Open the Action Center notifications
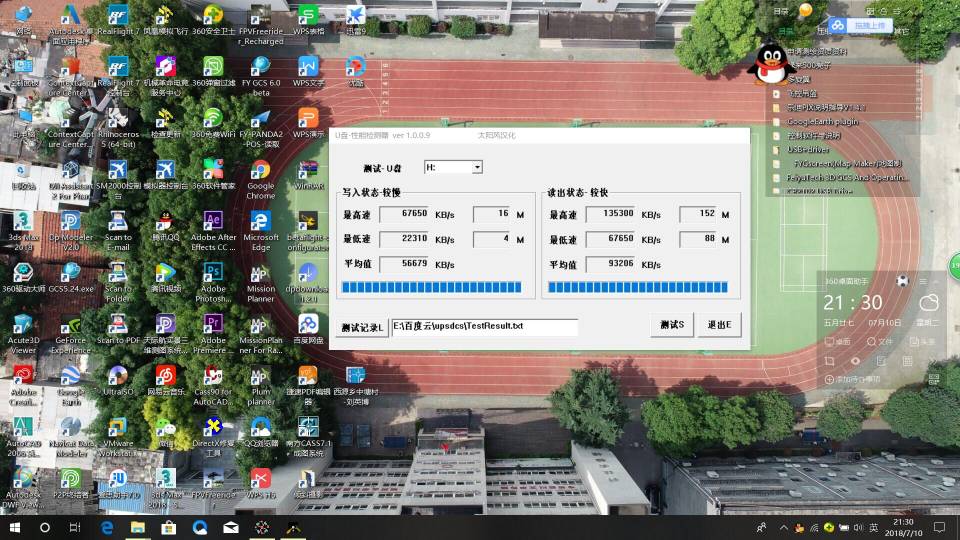The width and height of the screenshot is (960, 540). [939, 527]
